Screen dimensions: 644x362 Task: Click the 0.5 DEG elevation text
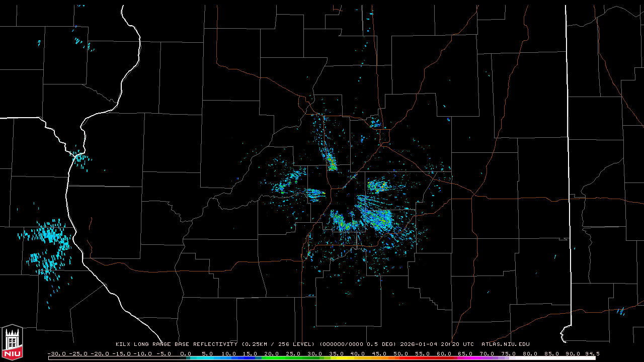tap(380, 344)
